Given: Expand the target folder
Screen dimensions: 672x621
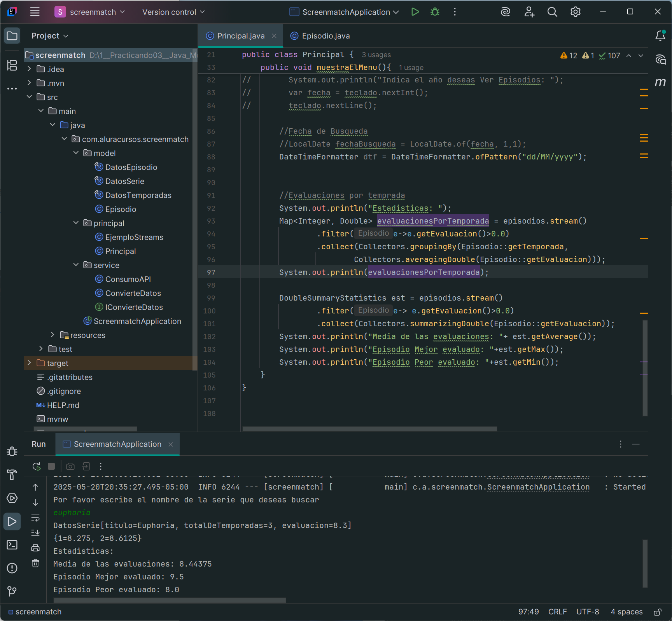Looking at the screenshot, I should tap(29, 363).
